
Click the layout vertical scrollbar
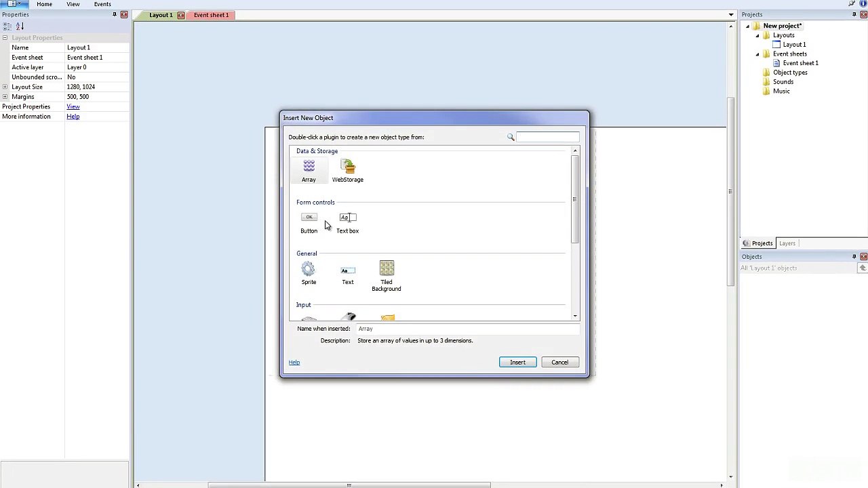click(730, 193)
